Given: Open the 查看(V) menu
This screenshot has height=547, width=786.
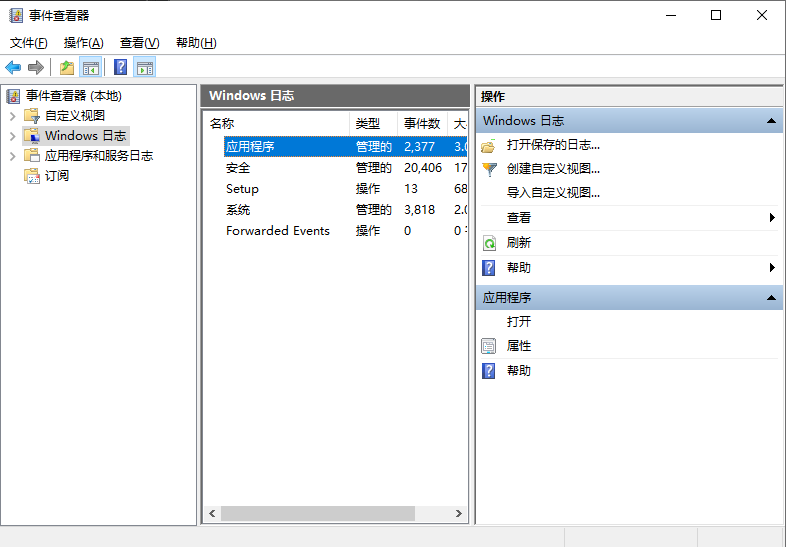Looking at the screenshot, I should click(139, 43).
